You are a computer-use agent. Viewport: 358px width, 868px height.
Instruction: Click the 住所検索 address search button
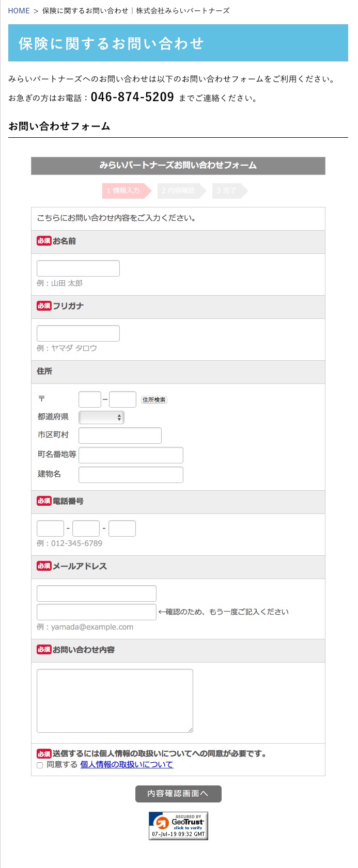pos(154,400)
